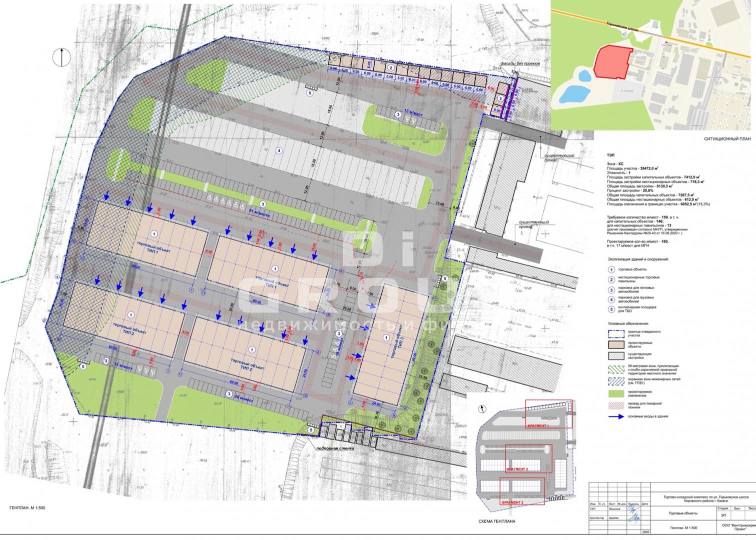This screenshot has width=756, height=540.
Task: Click marker 3 next to 91 м/мест
Action: tap(262, 204)
